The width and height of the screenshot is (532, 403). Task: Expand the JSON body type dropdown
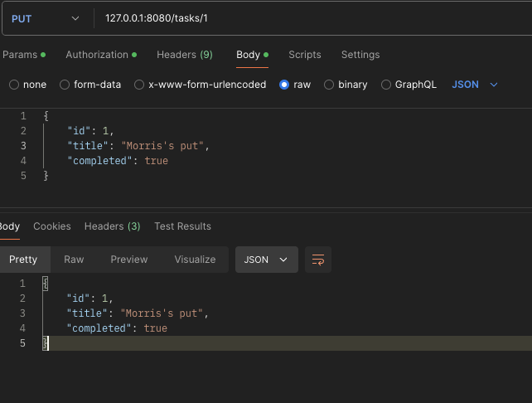(x=475, y=85)
